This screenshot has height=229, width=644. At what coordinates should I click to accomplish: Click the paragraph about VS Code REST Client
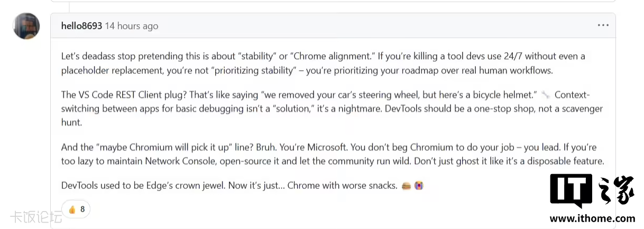[332, 108]
